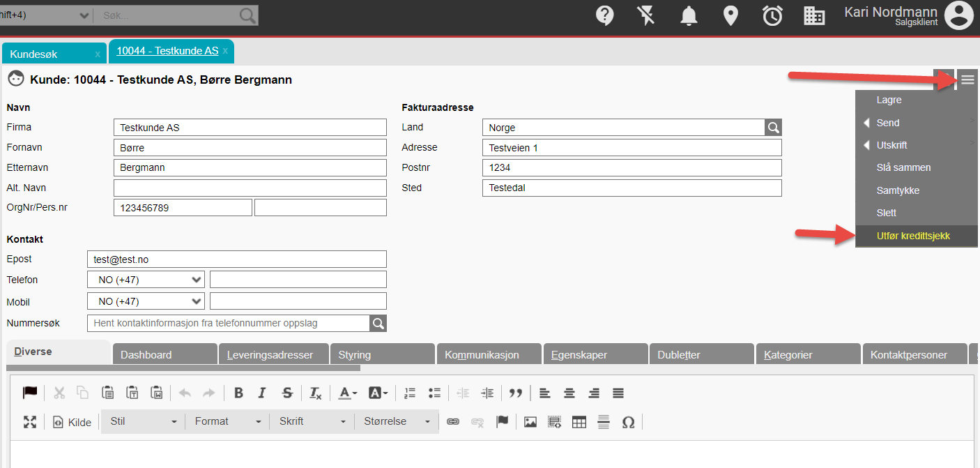The image size is (980, 468).
Task: Insert a block quote
Action: [x=516, y=393]
